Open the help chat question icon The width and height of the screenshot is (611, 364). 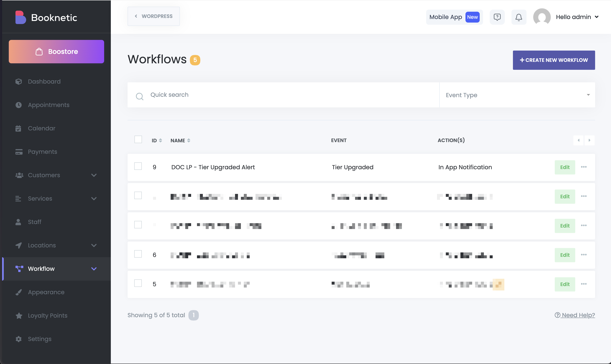tap(497, 17)
